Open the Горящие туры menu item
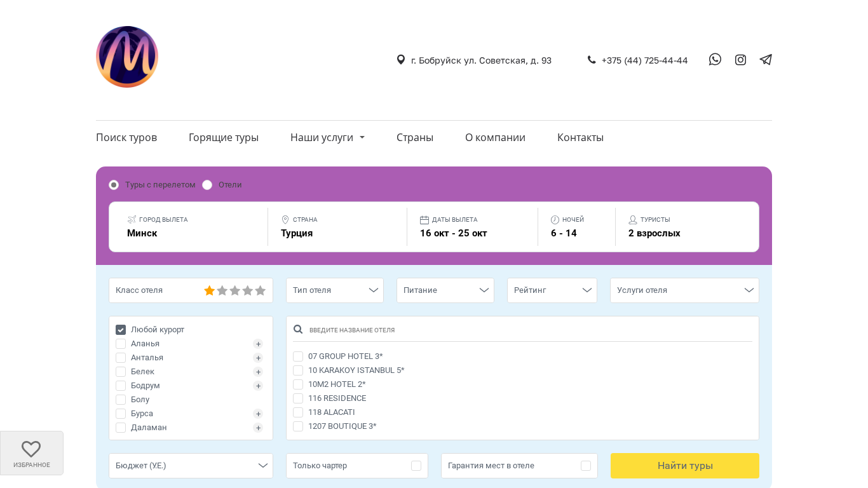This screenshot has width=868, height=488. click(224, 138)
